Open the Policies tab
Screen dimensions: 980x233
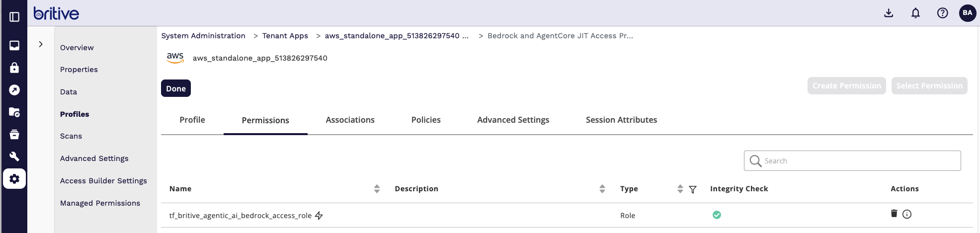(x=426, y=120)
